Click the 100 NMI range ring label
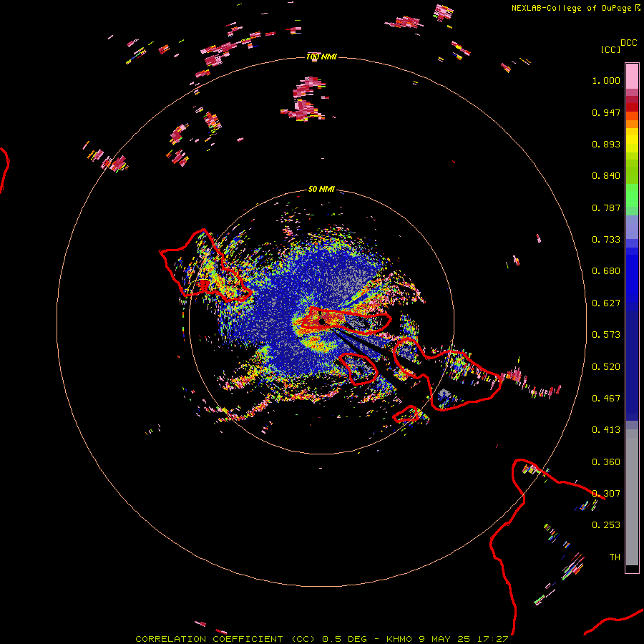The height and width of the screenshot is (644, 644). 321,57
